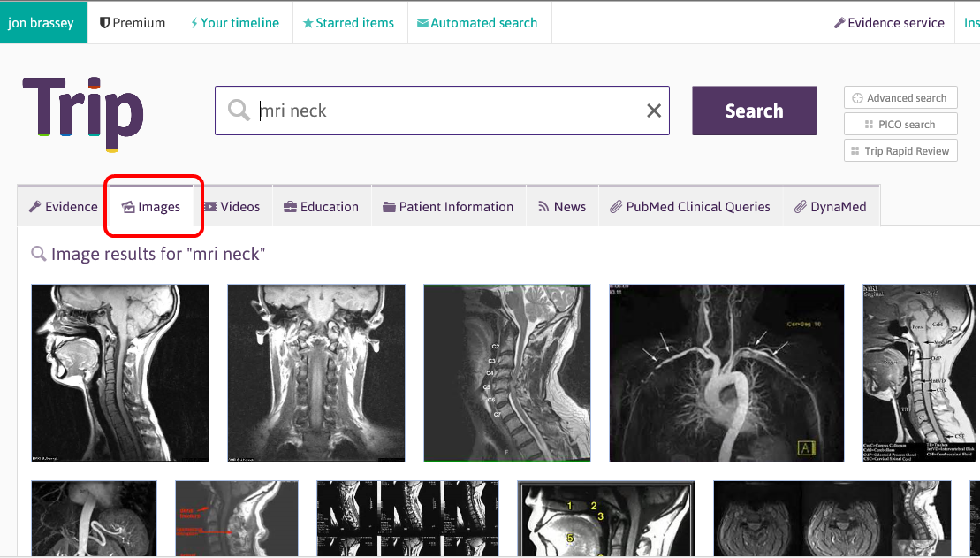Click the magnifier icon in search field

coord(239,111)
